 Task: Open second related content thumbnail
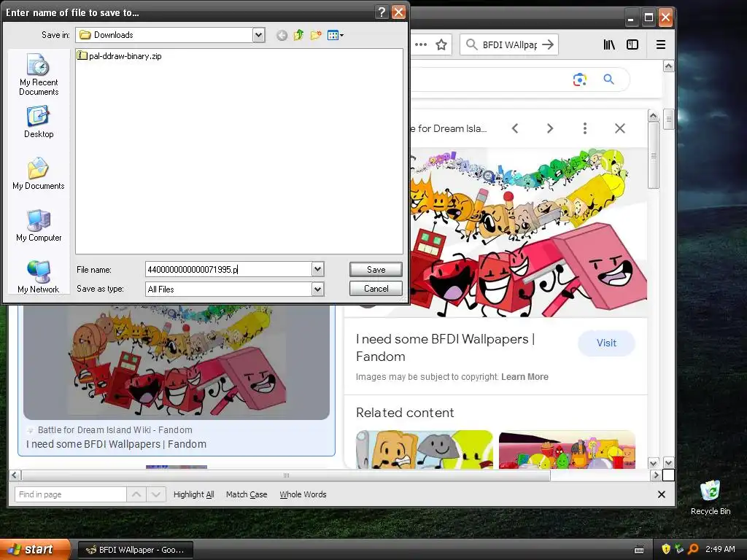coord(567,449)
